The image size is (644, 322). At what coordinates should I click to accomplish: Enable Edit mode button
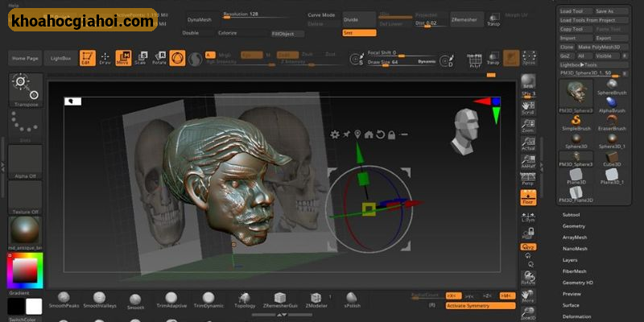[88, 58]
